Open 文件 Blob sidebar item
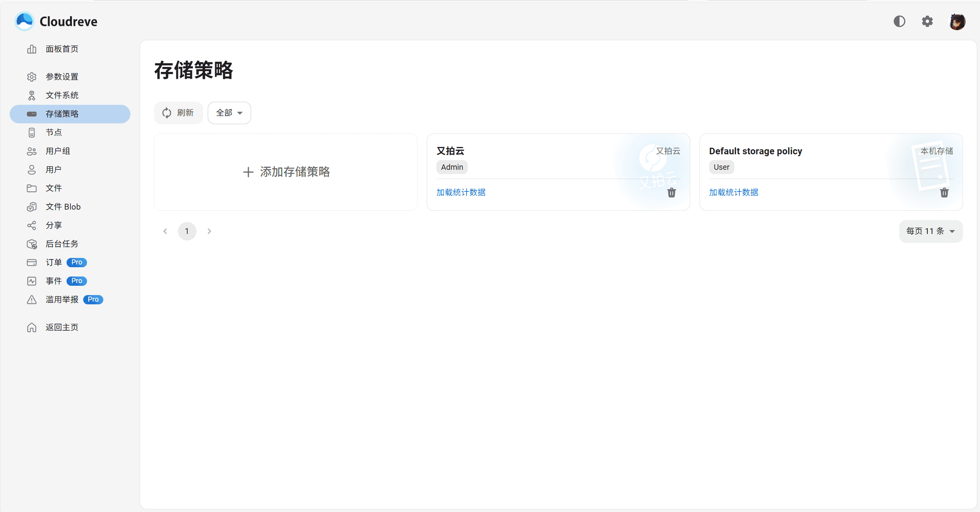 63,207
